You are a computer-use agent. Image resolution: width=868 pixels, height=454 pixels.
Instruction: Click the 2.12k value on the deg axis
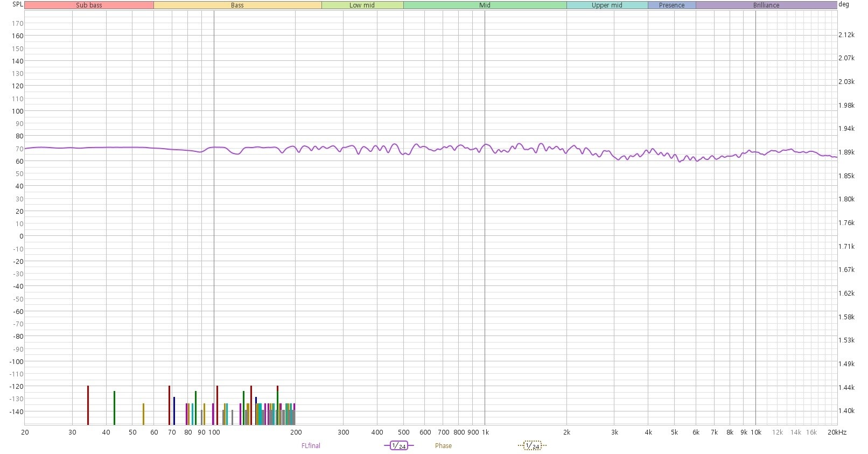[846, 35]
